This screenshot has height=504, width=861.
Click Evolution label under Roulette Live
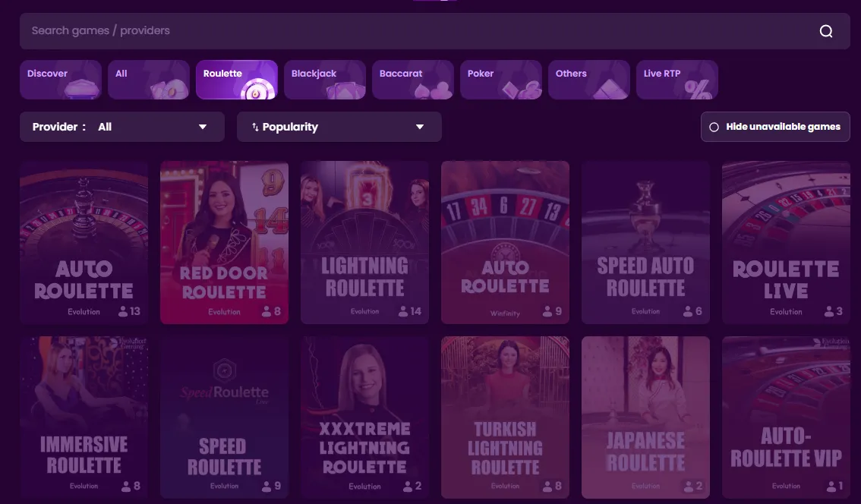pos(786,312)
